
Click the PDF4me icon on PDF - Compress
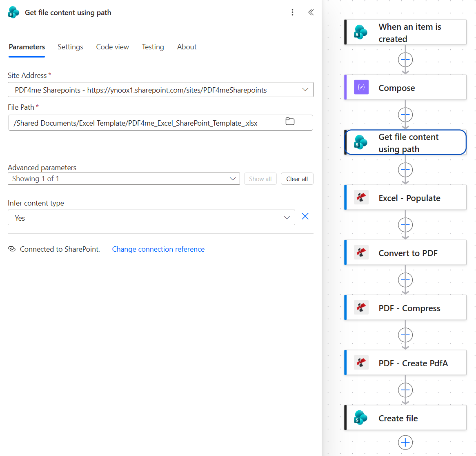[x=361, y=308]
